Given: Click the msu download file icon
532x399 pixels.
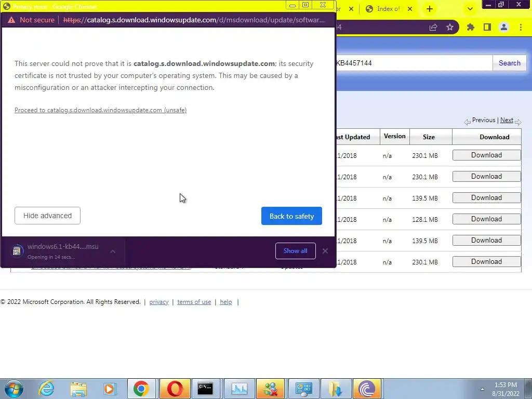Looking at the screenshot, I should tap(17, 251).
